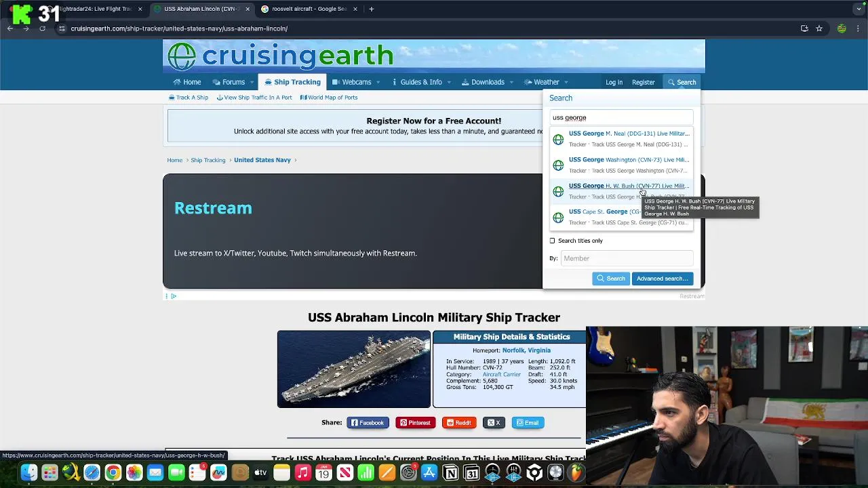Open the Home nav item
Screen dimensions: 868x488
coord(186,82)
